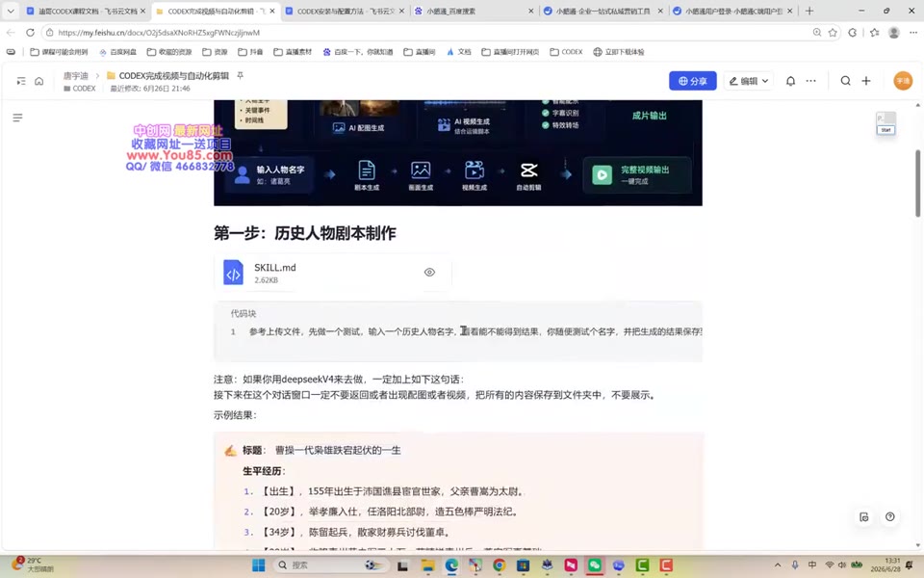Open browser zoom magnifier in address bar

(x=817, y=33)
